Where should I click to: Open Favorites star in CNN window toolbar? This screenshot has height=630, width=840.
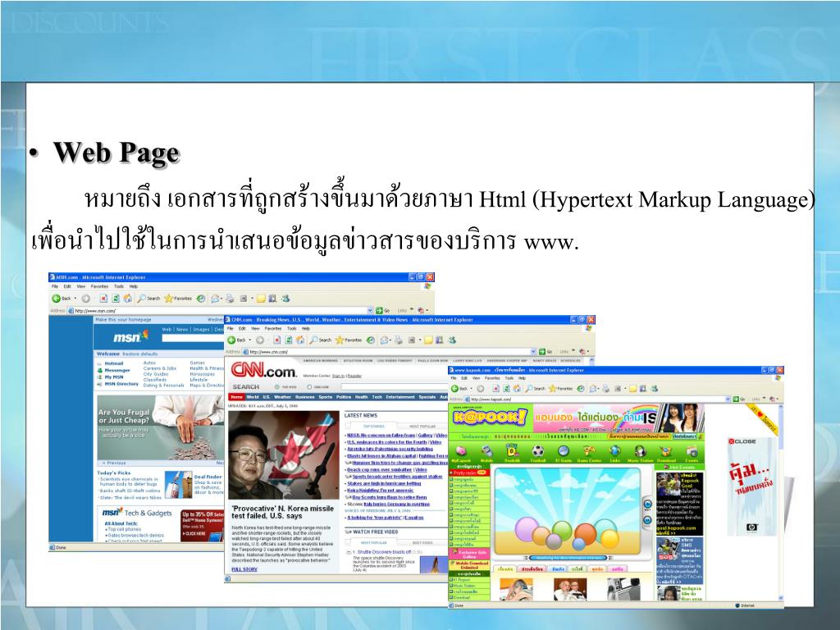[349, 340]
